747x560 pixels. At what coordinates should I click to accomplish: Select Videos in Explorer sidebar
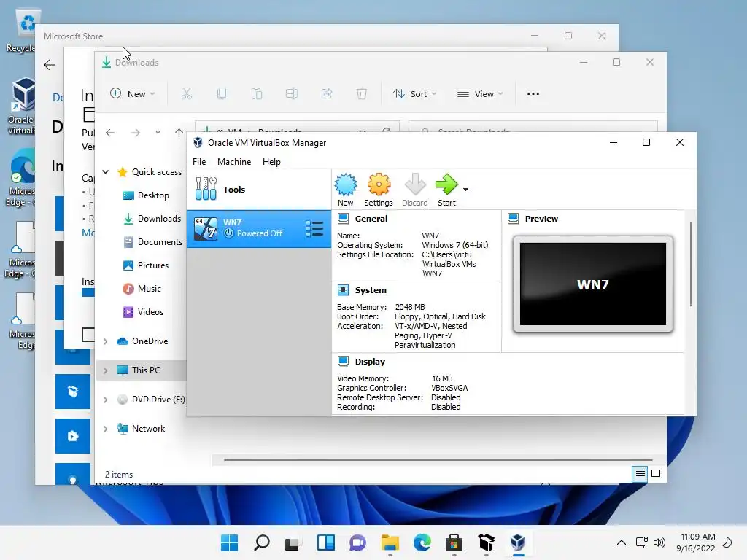[x=143, y=312]
